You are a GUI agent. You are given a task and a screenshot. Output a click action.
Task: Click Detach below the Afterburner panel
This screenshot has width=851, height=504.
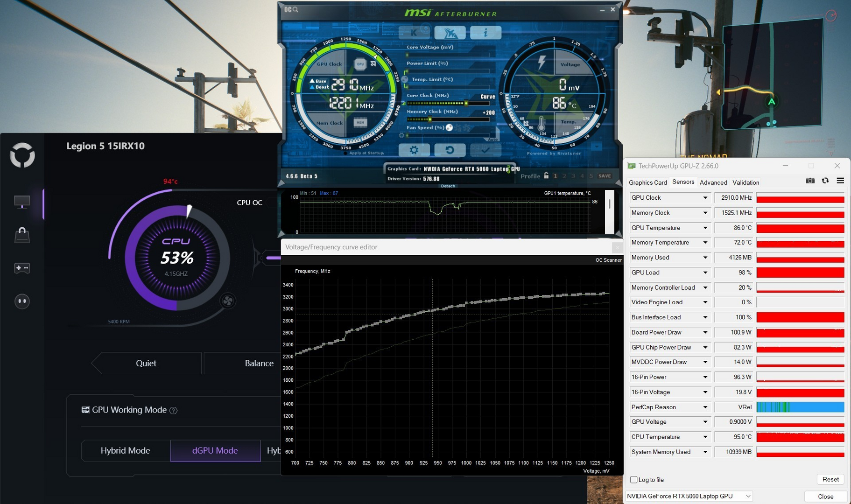[x=448, y=186]
